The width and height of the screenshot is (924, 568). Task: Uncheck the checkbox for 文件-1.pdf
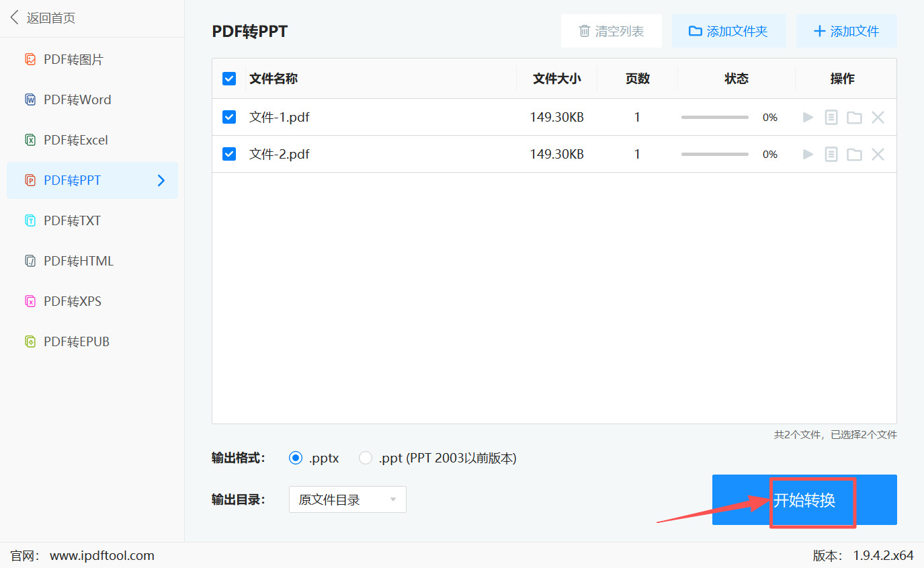pyautogui.click(x=229, y=117)
